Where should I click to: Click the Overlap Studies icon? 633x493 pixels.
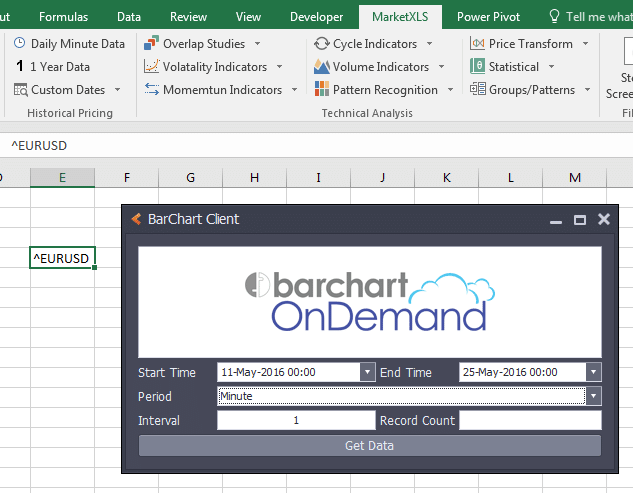coord(151,43)
